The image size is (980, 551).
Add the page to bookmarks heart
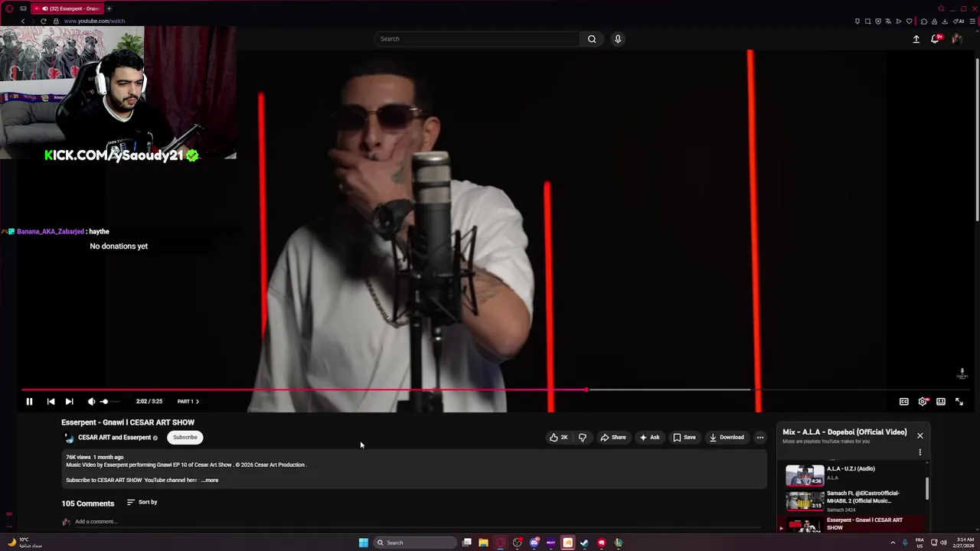(x=910, y=21)
